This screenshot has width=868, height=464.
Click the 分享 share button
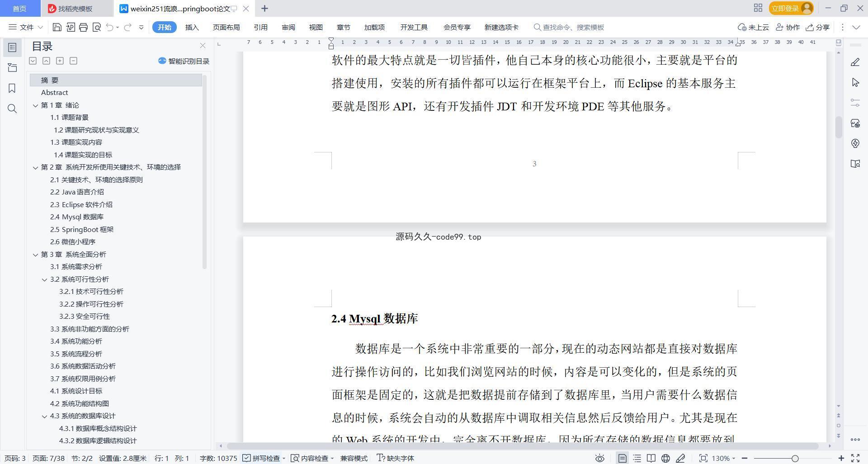pyautogui.click(x=818, y=27)
